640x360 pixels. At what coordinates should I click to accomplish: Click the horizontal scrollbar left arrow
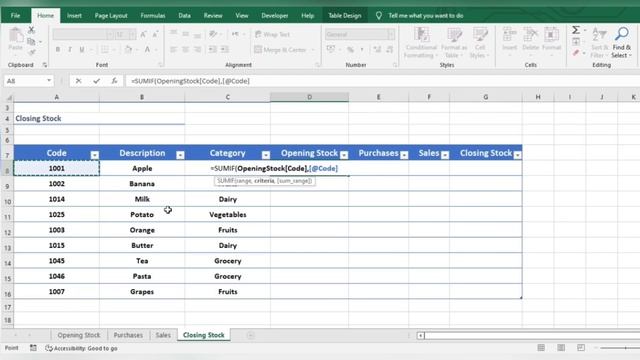click(420, 336)
